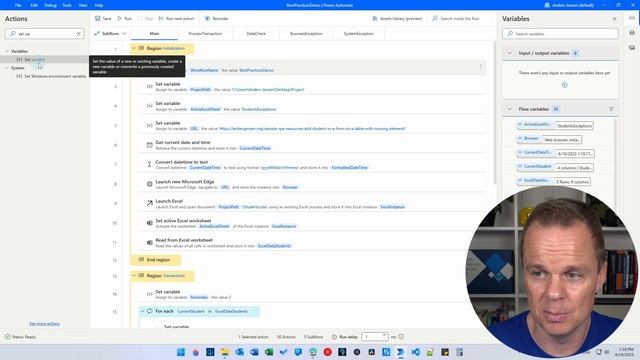Click the Stop button in toolbar
The width and height of the screenshot is (640, 360).
pos(146,18)
